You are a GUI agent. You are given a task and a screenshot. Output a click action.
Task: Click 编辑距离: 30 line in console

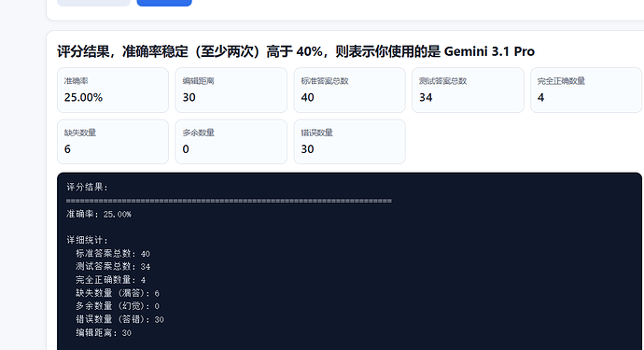tap(104, 333)
